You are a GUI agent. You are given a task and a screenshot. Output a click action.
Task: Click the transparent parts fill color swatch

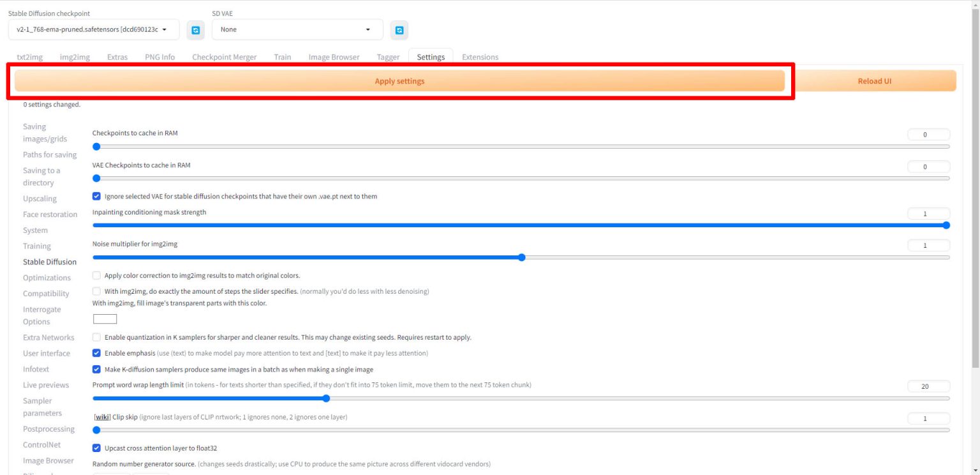click(105, 318)
